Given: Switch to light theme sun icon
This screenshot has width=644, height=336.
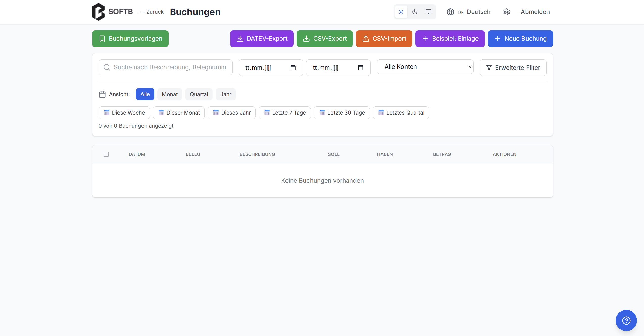Looking at the screenshot, I should pos(401,12).
